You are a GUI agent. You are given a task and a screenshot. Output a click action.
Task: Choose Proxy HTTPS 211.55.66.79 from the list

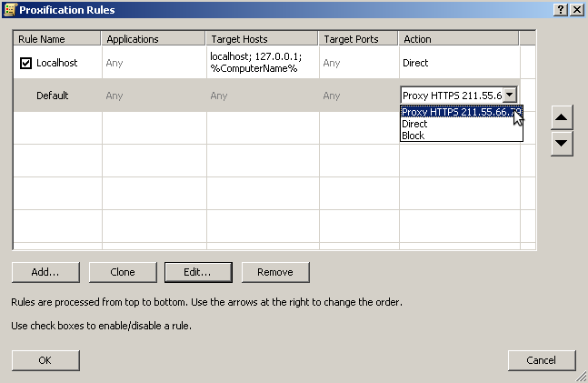pyautogui.click(x=462, y=112)
